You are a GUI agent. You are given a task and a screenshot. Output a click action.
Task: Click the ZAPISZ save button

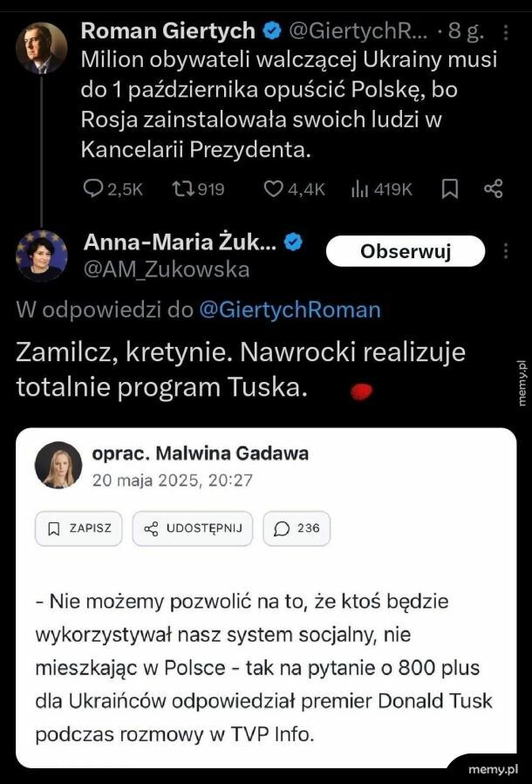78,528
